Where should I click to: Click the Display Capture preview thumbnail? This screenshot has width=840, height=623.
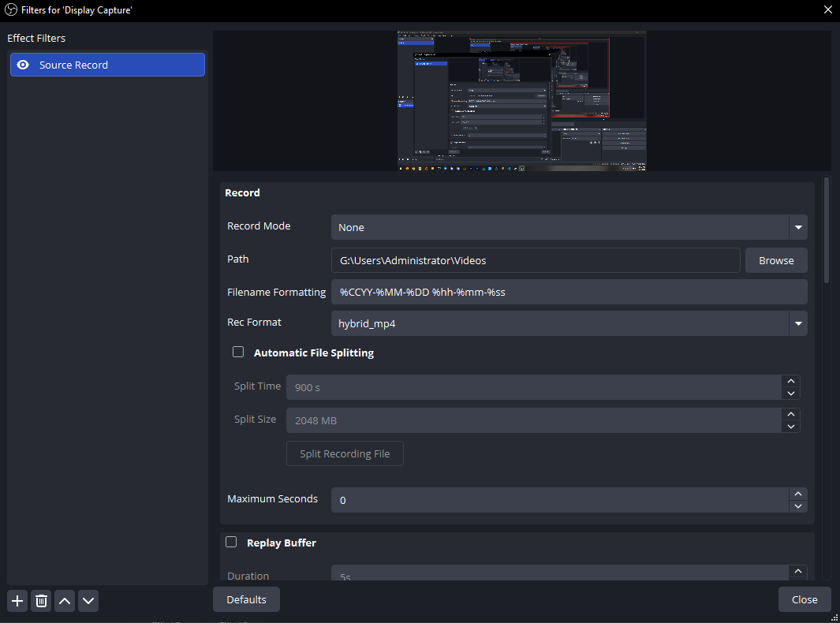pyautogui.click(x=522, y=101)
